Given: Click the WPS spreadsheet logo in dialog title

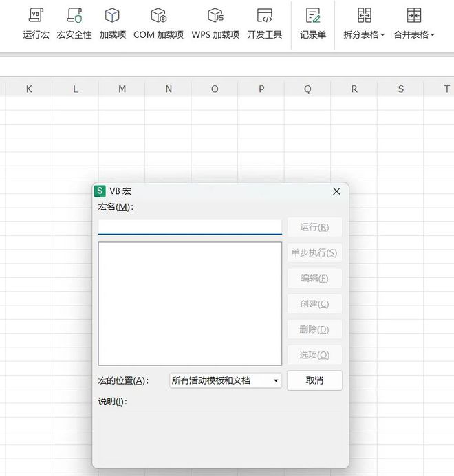Looking at the screenshot, I should [x=100, y=191].
